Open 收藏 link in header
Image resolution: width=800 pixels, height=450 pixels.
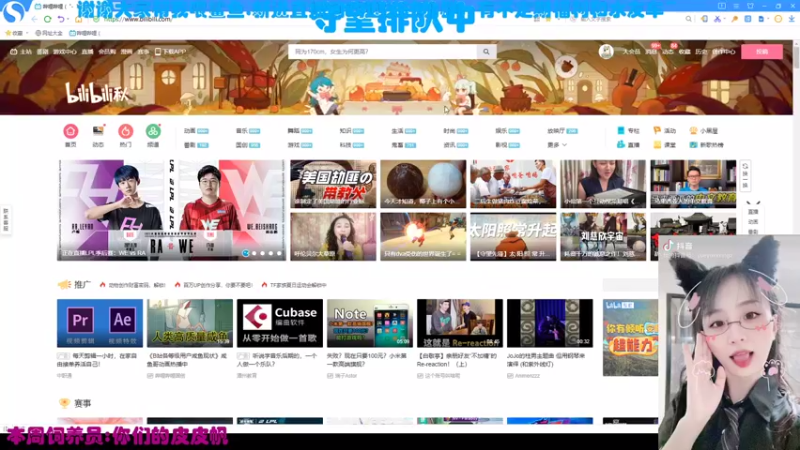pos(685,52)
